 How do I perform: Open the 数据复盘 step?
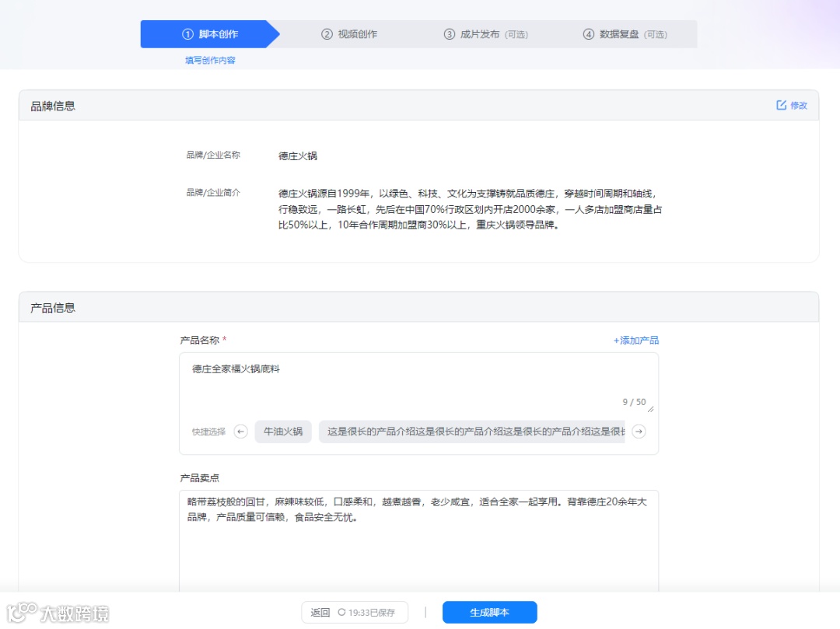625,34
